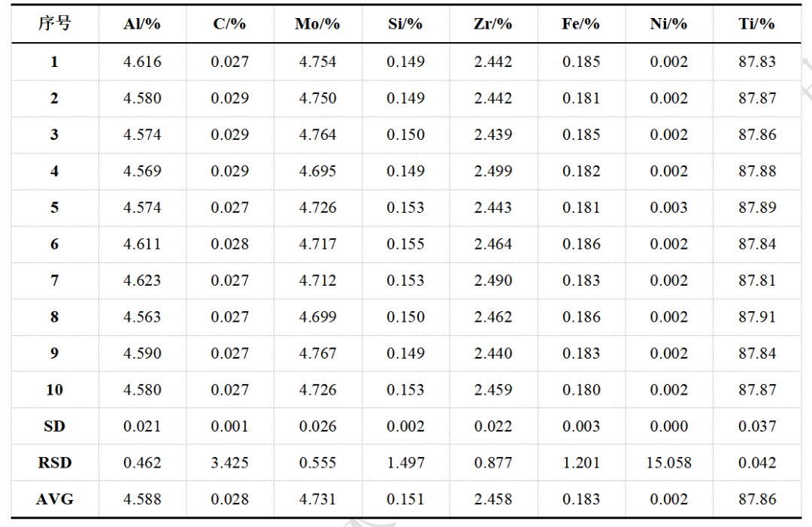
Task: Select the Ti/% column header
Action: point(756,24)
